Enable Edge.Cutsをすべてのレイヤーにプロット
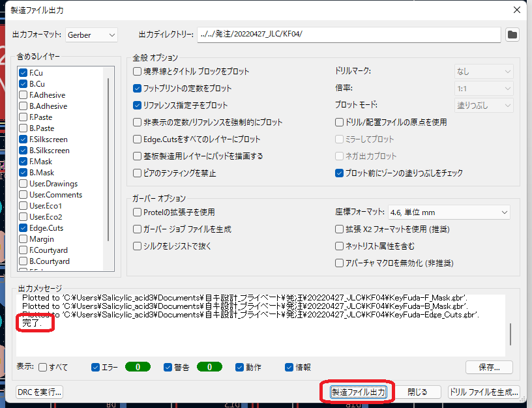 point(137,139)
